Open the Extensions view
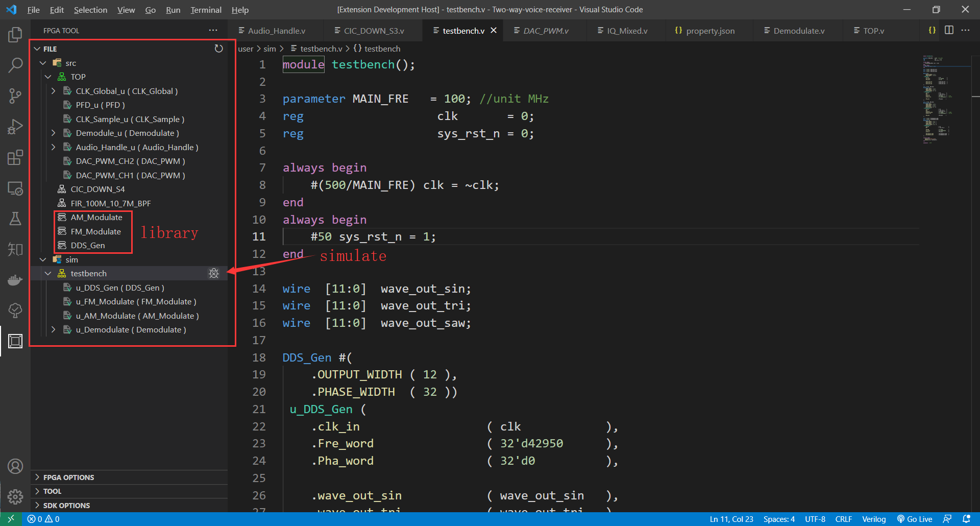980x526 pixels. click(x=15, y=157)
